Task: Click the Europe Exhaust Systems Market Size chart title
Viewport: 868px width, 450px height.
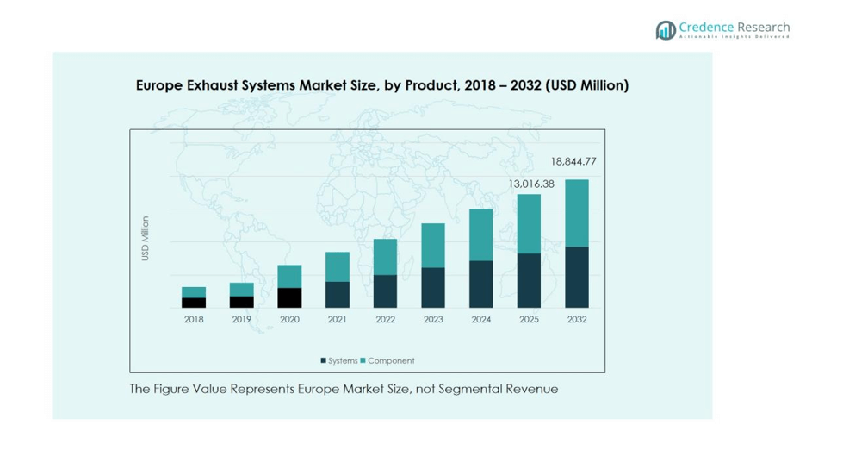Action: [x=382, y=85]
